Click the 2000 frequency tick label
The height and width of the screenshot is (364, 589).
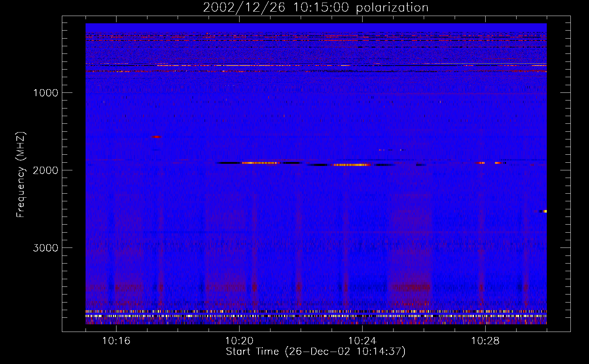46,170
